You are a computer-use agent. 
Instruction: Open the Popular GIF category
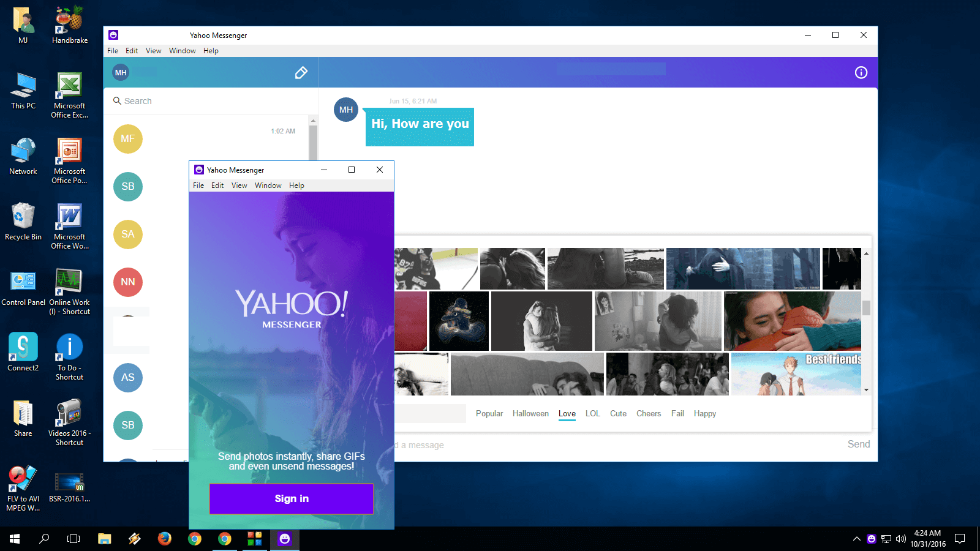(x=489, y=414)
